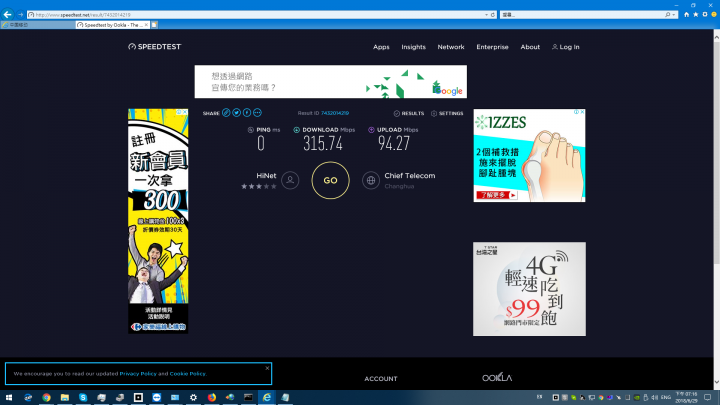Image resolution: width=720 pixels, height=405 pixels.
Task: Launch Chrome from the taskbar
Action: (x=46, y=397)
